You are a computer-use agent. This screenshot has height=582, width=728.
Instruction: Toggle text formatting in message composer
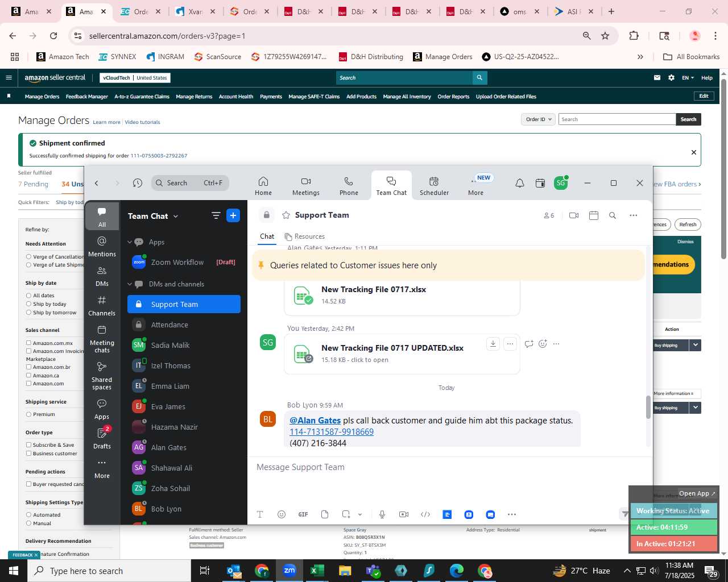pyautogui.click(x=260, y=514)
